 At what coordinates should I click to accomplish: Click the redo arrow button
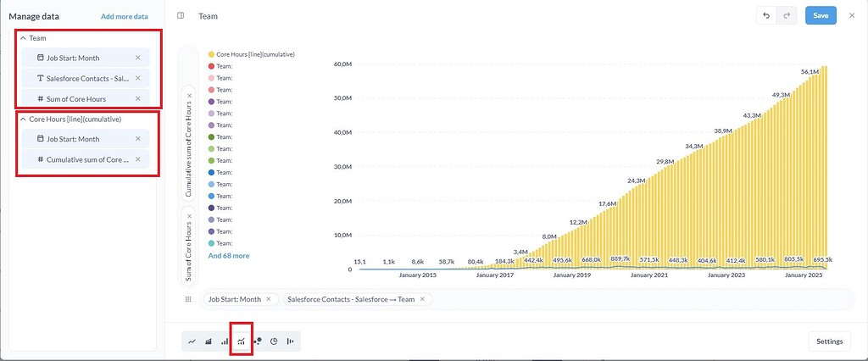787,16
